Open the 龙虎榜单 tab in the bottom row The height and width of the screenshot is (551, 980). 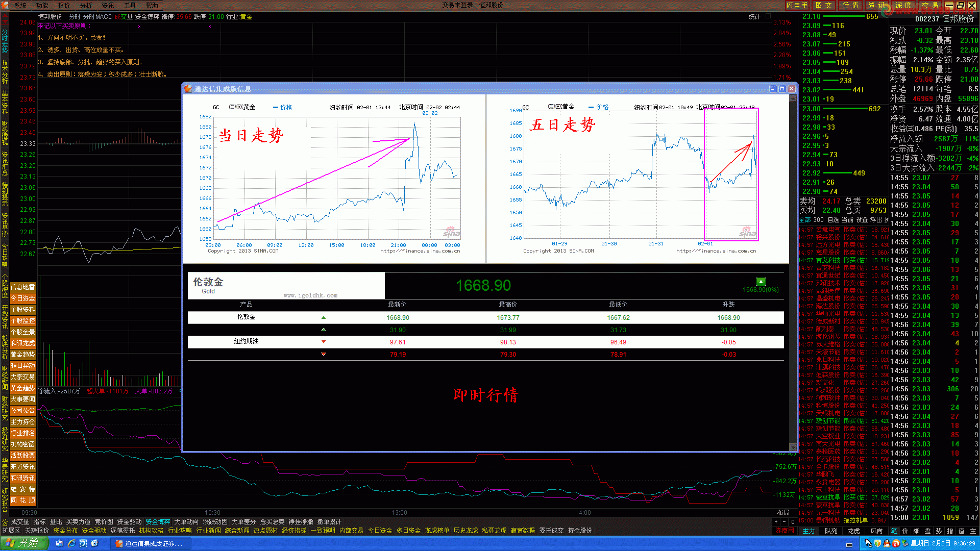tap(437, 531)
